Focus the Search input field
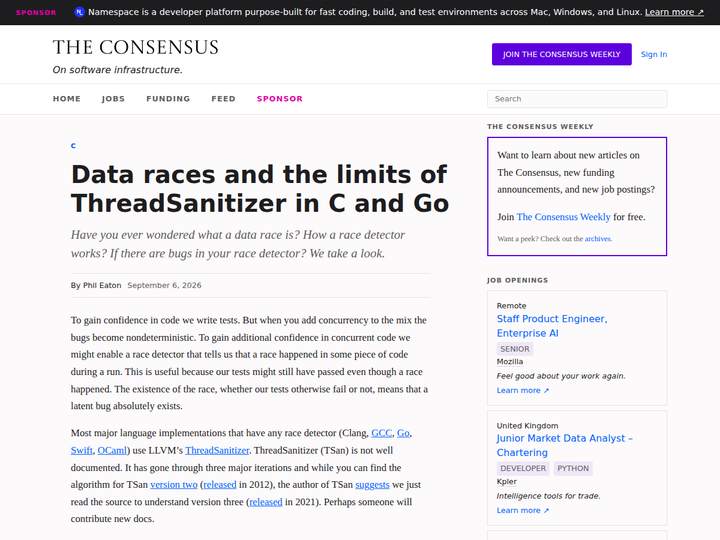This screenshot has width=720, height=540. [x=577, y=99]
